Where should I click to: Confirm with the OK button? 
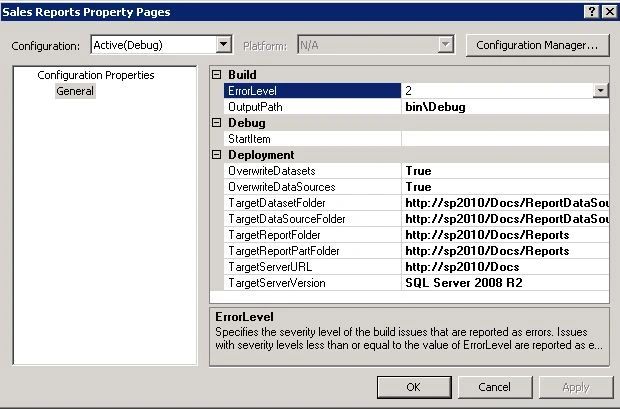coord(414,387)
